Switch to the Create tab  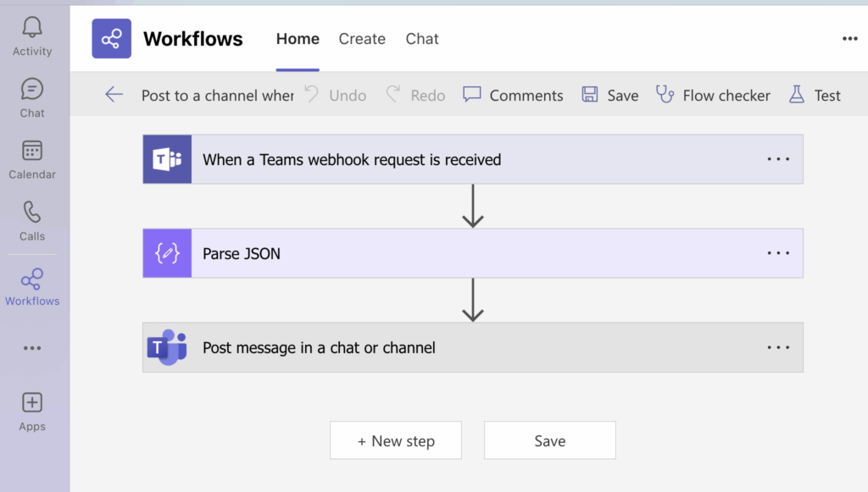click(362, 39)
